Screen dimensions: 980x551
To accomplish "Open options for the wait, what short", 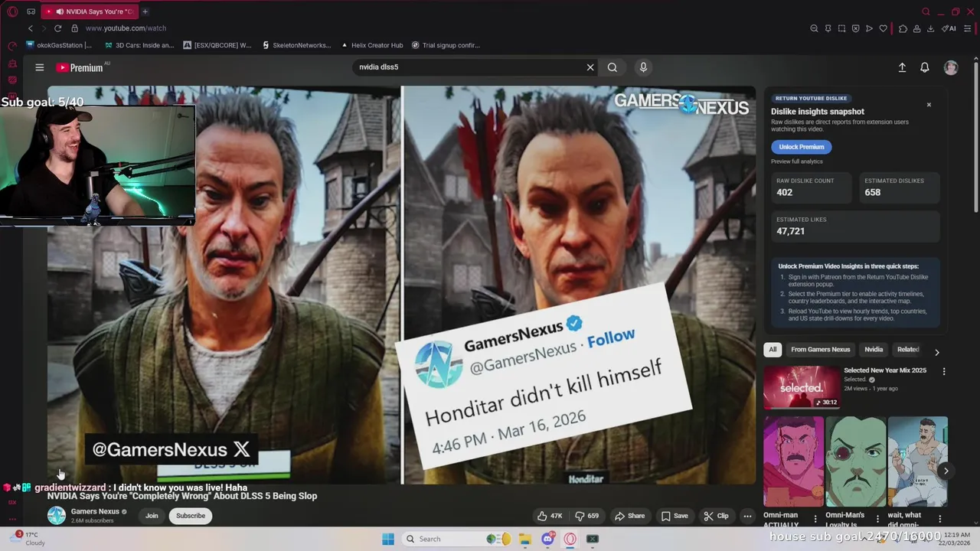I will tap(940, 519).
